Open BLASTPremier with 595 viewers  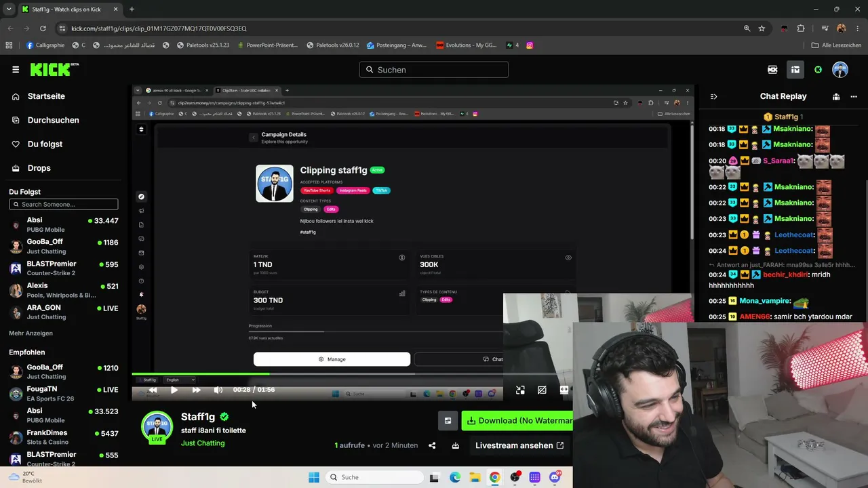[x=64, y=268]
